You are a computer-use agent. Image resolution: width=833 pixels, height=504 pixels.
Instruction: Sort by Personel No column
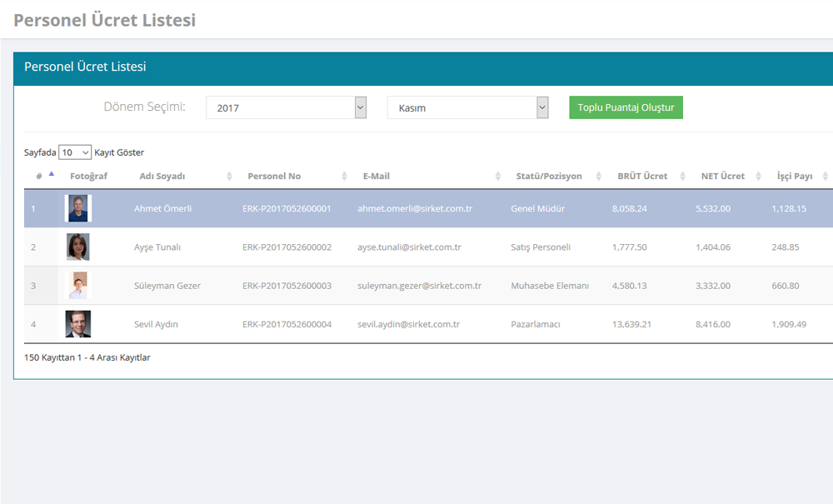(x=274, y=176)
